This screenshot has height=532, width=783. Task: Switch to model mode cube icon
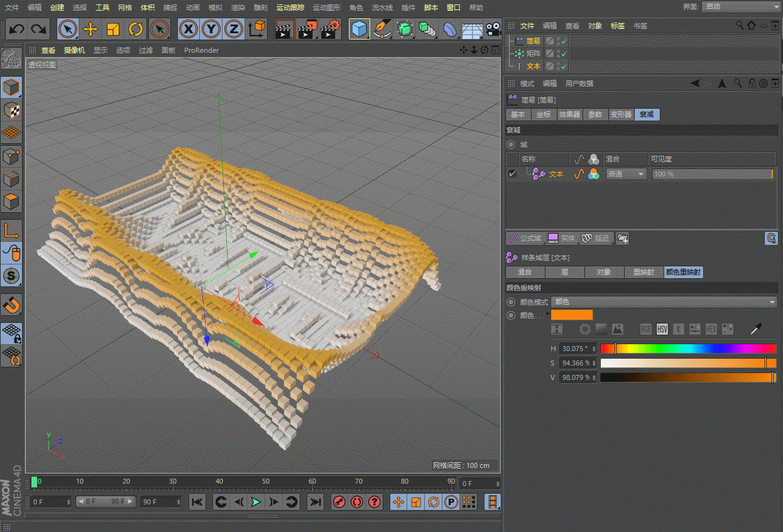pos(11,87)
